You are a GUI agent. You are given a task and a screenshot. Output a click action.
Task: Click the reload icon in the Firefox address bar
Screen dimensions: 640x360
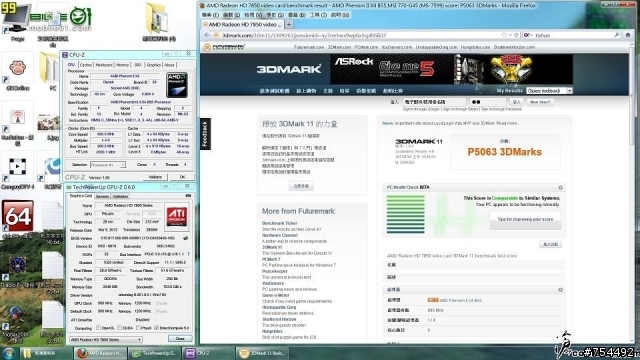pyautogui.click(x=516, y=36)
